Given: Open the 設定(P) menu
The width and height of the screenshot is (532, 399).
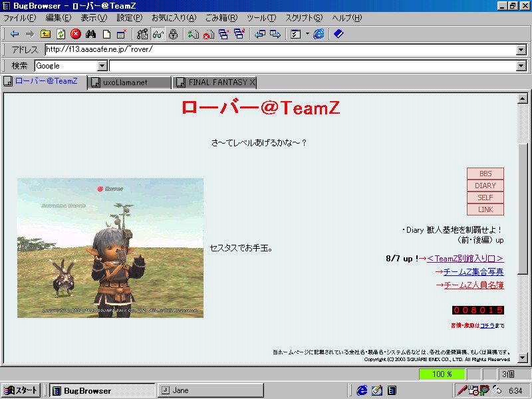Looking at the screenshot, I should [x=129, y=18].
